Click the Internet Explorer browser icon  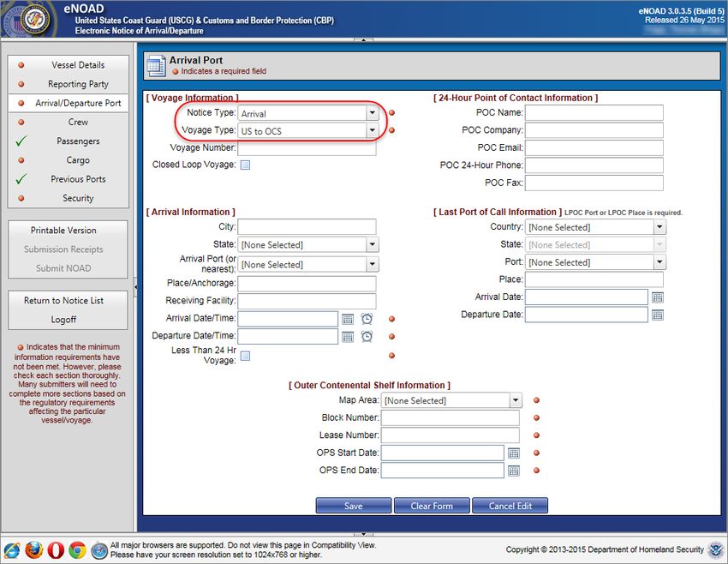pos(12,550)
